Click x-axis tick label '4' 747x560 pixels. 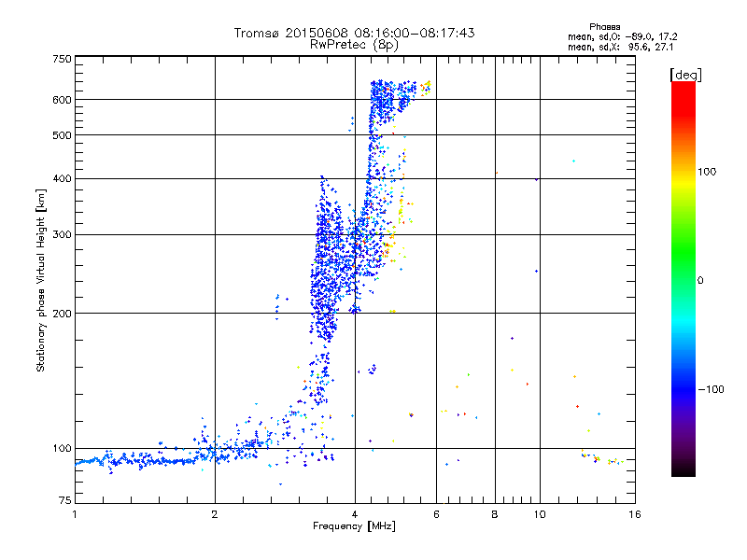coord(355,514)
